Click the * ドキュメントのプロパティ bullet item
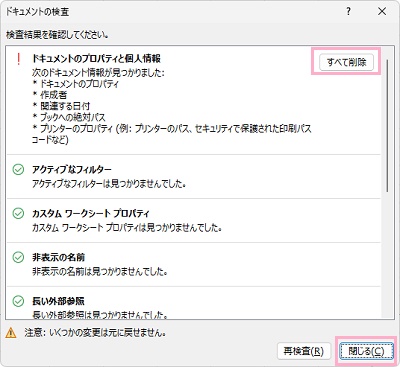 75,84
